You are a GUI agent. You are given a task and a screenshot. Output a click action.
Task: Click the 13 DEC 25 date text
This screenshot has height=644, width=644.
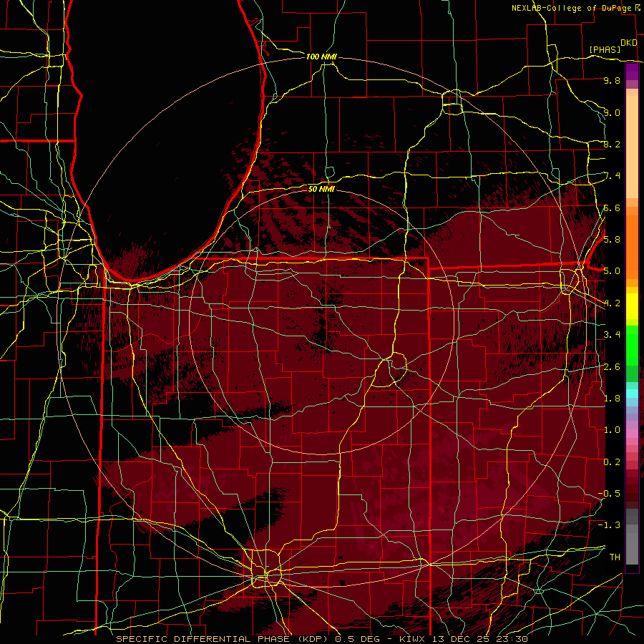point(463,639)
